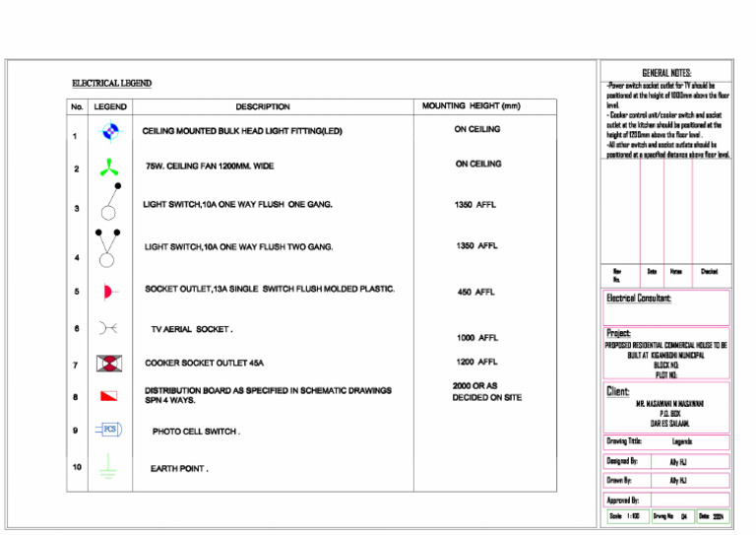Screen dimensions: 756x535
Task: Click the Project label in title block
Action: click(618, 333)
